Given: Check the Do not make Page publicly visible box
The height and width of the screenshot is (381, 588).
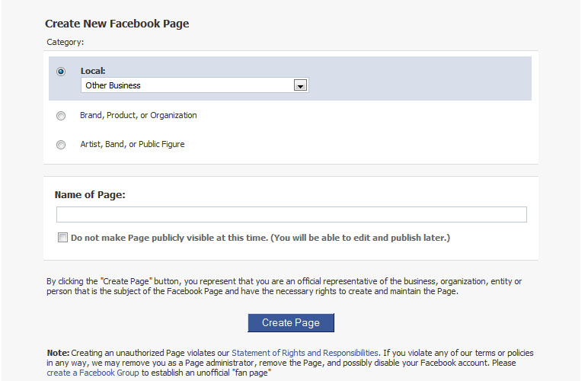Looking at the screenshot, I should click(62, 238).
